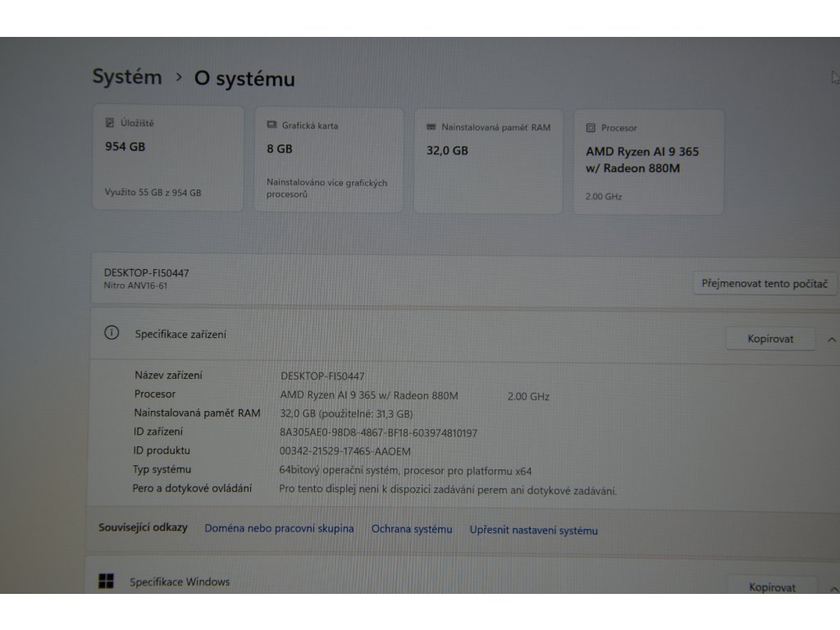Click the ID zařízení value 8A305AE0-98D8
The image size is (840, 630).
378,433
